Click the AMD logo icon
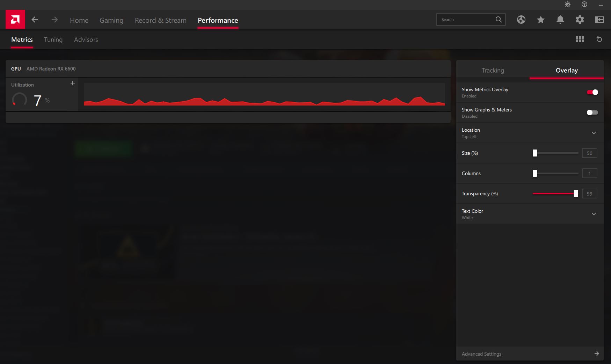Image resolution: width=611 pixels, height=364 pixels. pos(15,19)
